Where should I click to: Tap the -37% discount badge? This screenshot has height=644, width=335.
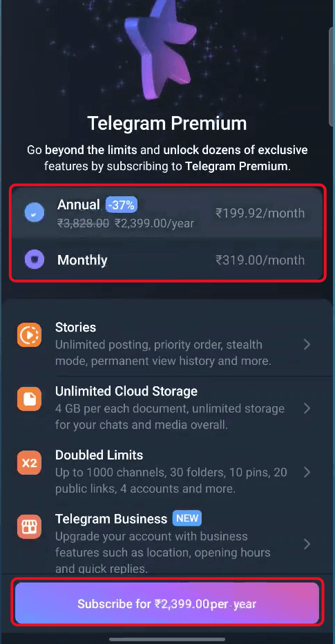coord(122,205)
